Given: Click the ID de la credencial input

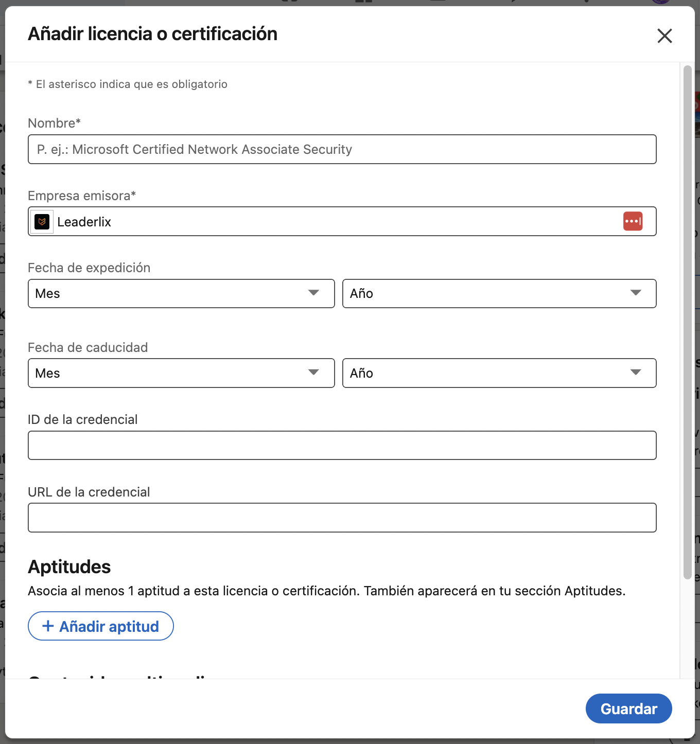Looking at the screenshot, I should (x=342, y=445).
